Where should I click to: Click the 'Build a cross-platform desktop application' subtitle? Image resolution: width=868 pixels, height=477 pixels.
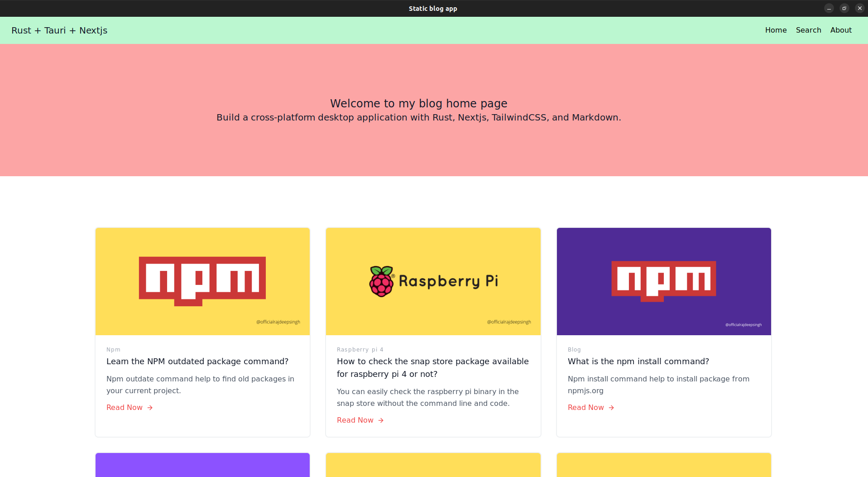pyautogui.click(x=419, y=117)
